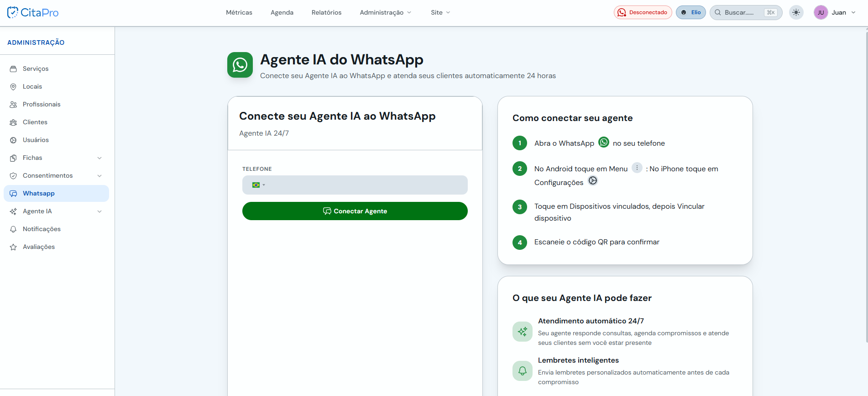Open the Brazil flag country code dropdown

point(258,185)
